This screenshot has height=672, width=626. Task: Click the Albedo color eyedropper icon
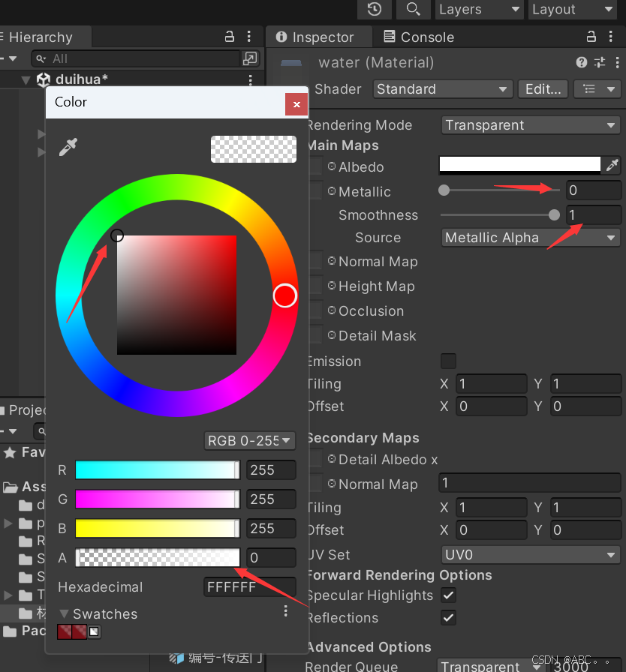(x=613, y=164)
